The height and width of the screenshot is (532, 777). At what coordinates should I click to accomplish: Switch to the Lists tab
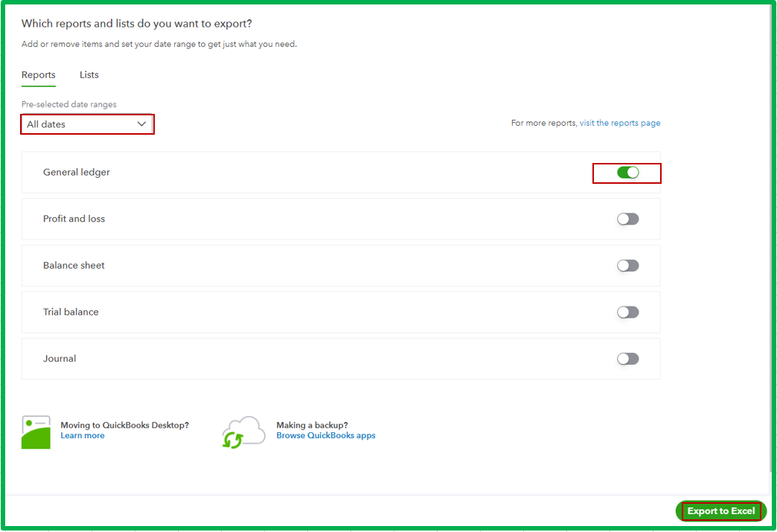coord(89,75)
